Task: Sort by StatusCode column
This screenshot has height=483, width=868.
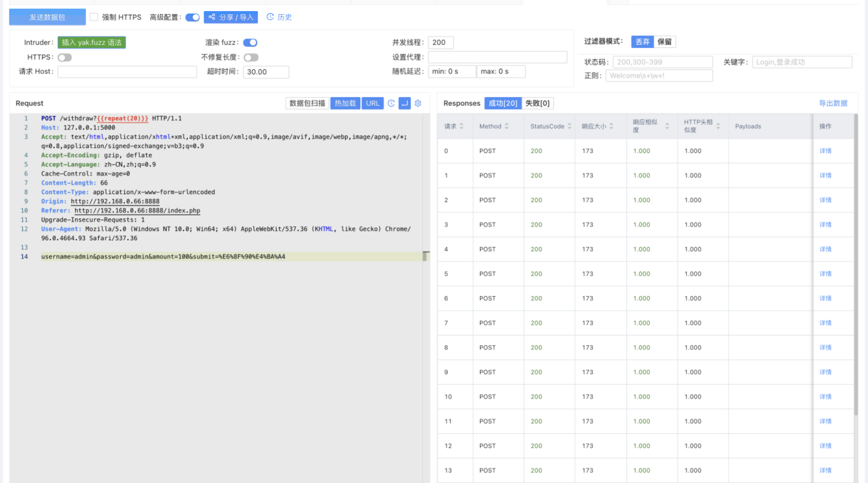Action: pos(569,126)
